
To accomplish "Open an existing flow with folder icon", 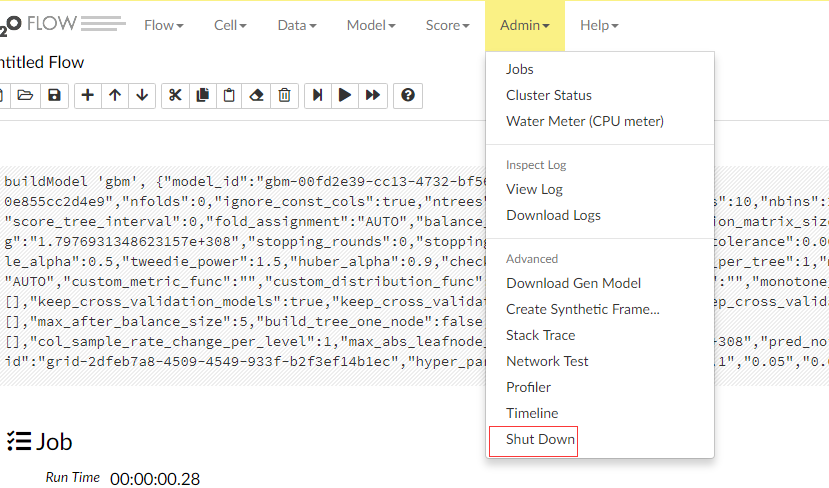I will tap(25, 96).
